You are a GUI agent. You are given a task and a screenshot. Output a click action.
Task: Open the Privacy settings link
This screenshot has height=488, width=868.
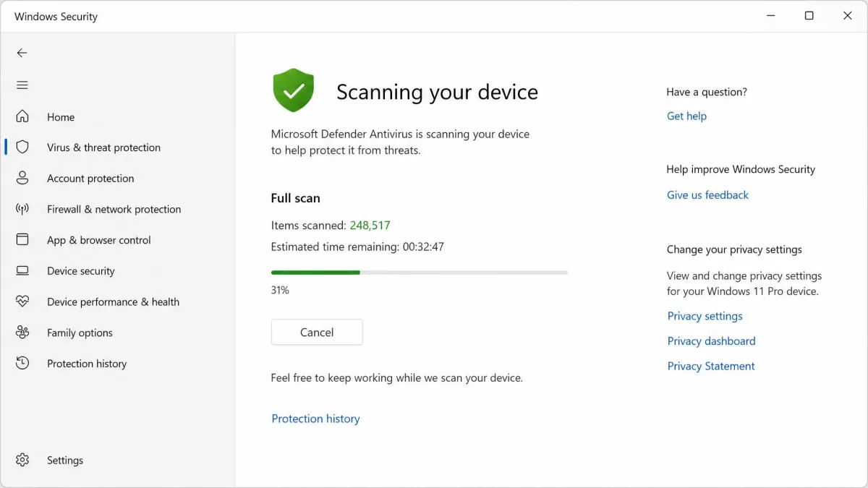click(705, 316)
